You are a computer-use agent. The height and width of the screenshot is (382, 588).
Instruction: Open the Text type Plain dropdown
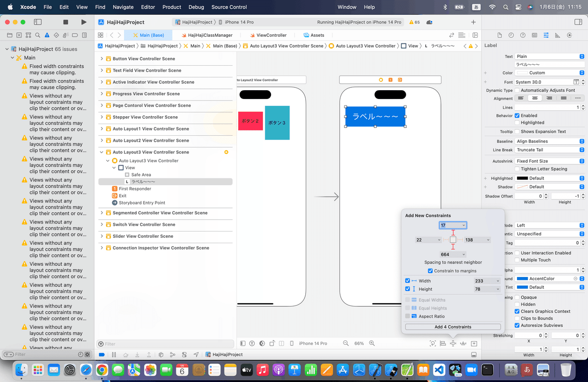point(550,56)
